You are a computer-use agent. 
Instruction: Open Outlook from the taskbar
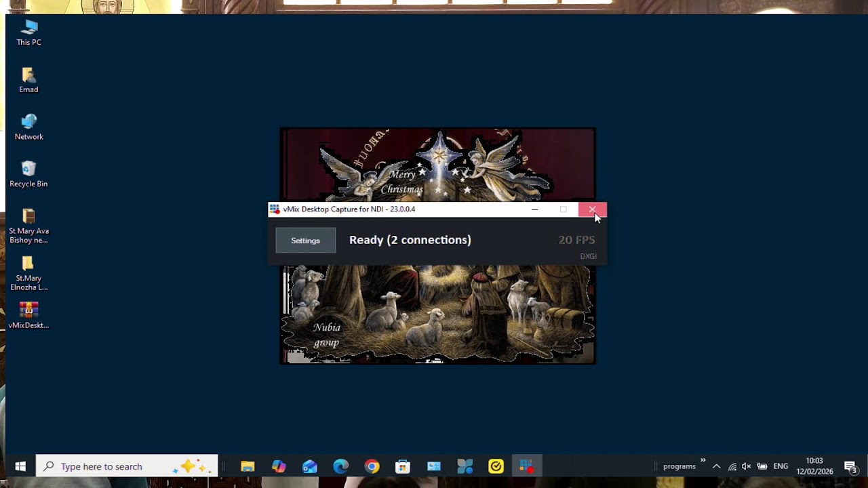[310, 466]
